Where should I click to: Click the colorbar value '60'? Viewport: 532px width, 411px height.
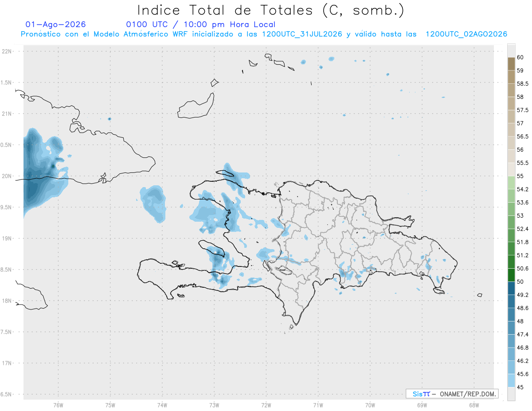tap(520, 57)
